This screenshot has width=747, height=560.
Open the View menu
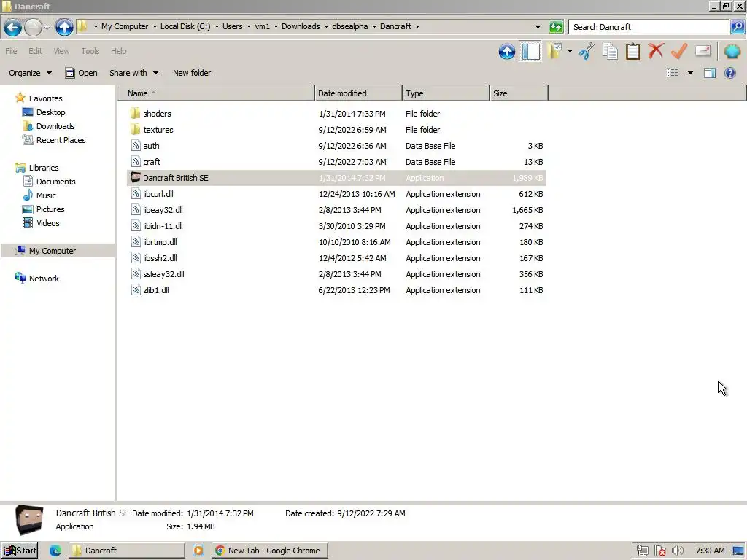(61, 51)
